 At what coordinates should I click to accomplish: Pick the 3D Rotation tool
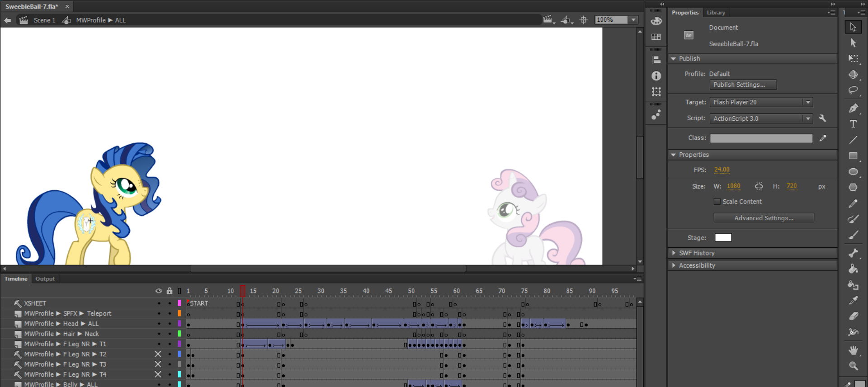(853, 75)
